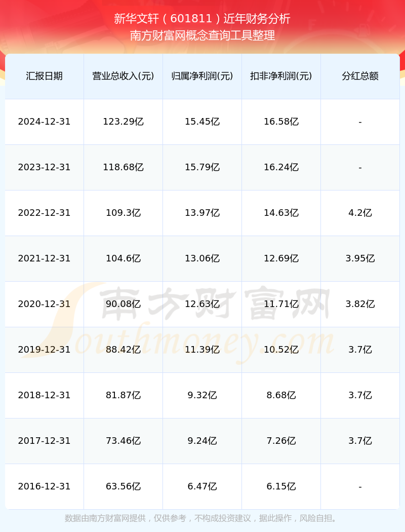Click net profit value 9.24亿
The height and width of the screenshot is (532, 405).
point(202,441)
